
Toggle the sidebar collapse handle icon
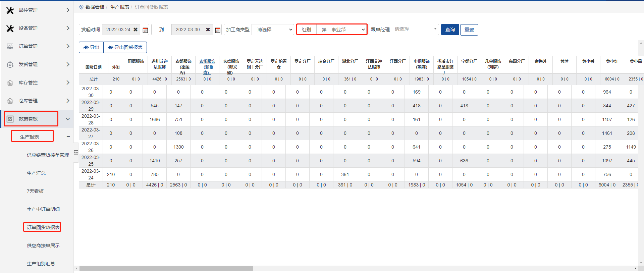click(x=76, y=152)
